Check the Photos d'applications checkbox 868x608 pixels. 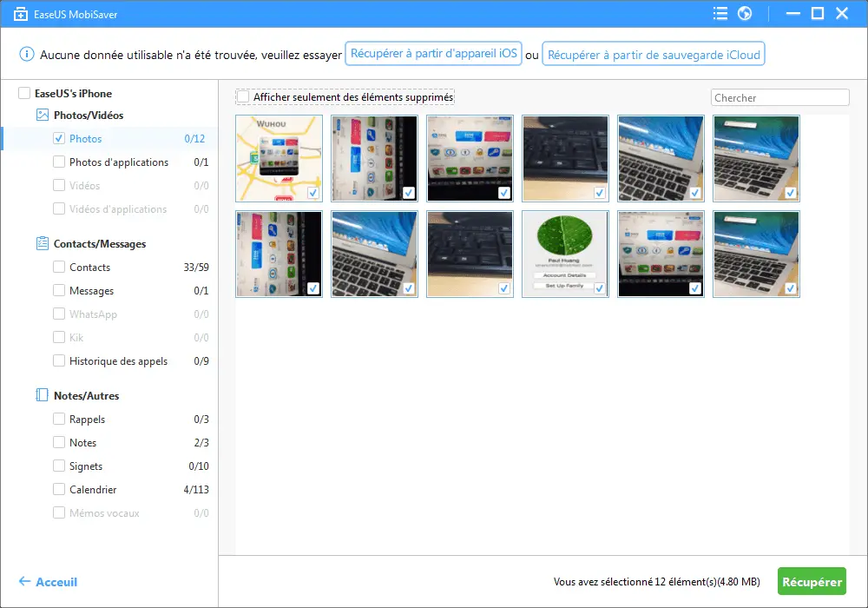pos(59,162)
